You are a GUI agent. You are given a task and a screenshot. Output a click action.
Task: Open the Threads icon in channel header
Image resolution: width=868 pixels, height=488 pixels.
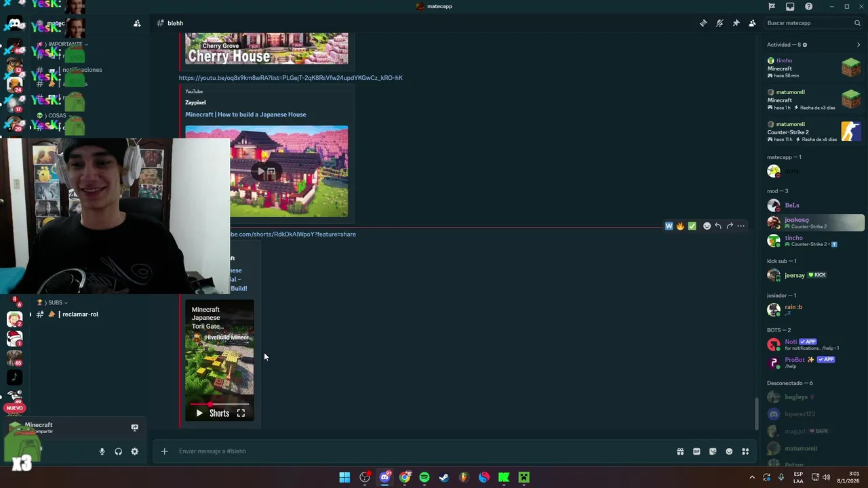(703, 23)
